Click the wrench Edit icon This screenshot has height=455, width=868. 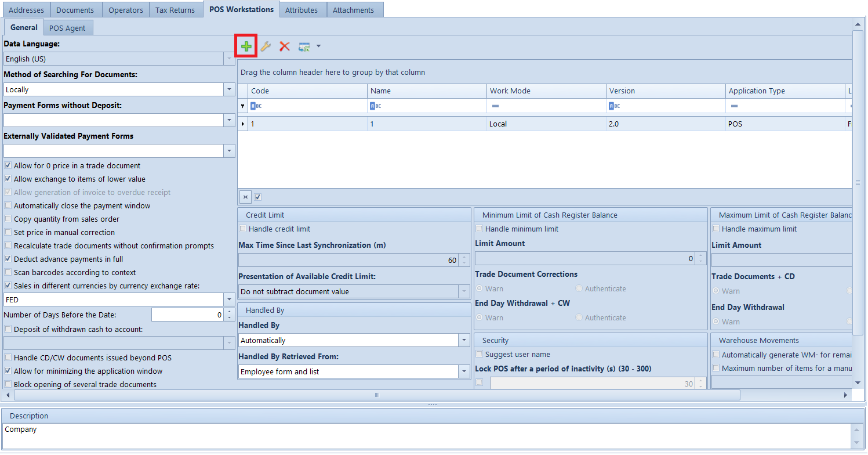(266, 46)
